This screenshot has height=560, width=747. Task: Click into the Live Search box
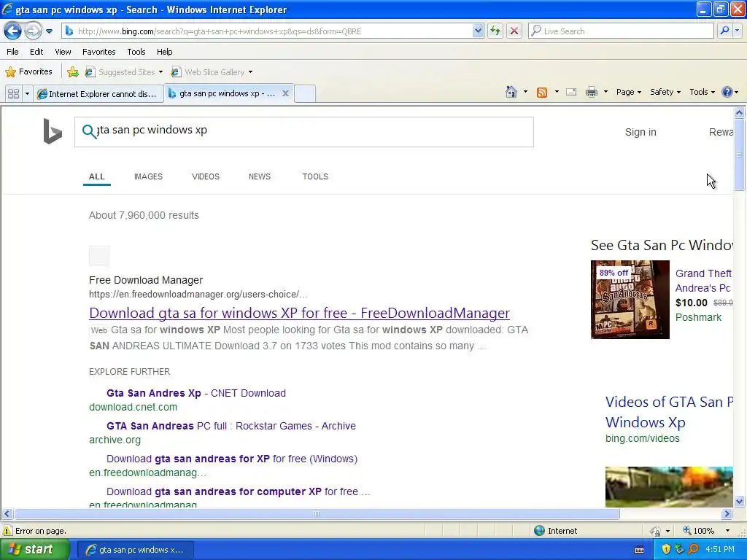pyautogui.click(x=622, y=31)
